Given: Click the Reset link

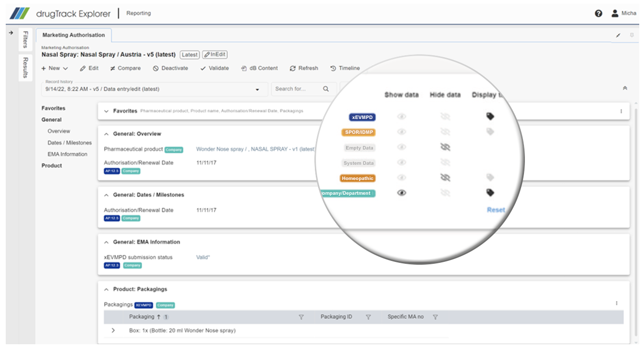Looking at the screenshot, I should (x=496, y=209).
